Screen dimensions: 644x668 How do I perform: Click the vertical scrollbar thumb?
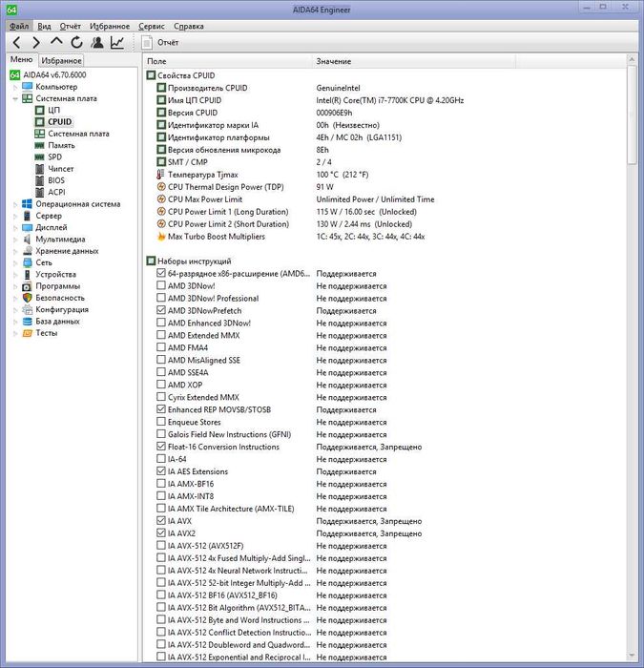(632, 115)
